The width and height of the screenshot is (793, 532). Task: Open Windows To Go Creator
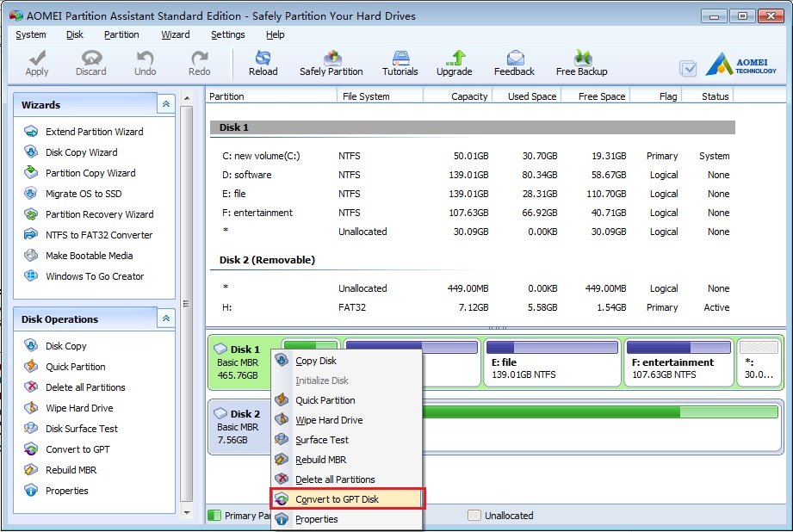95,276
